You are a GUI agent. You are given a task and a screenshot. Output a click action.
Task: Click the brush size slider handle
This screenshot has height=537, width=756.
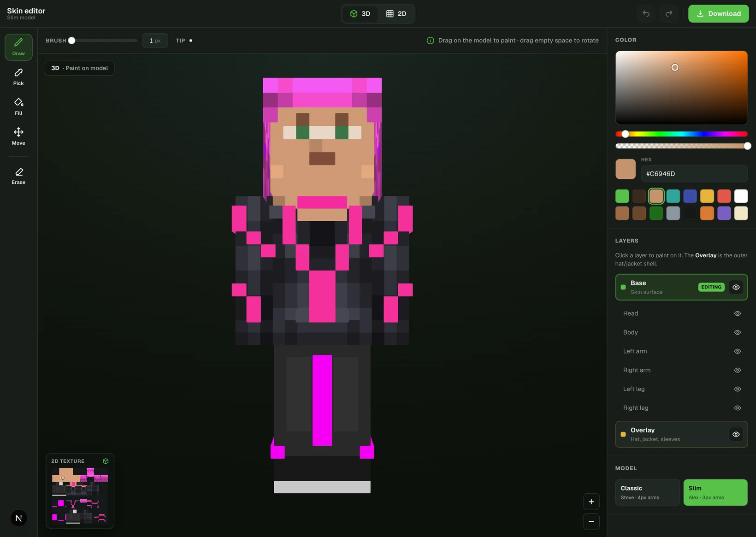click(x=71, y=41)
